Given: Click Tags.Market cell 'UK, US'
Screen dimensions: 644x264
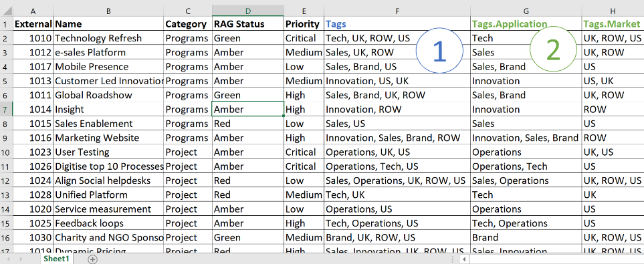Looking at the screenshot, I should [x=613, y=152].
